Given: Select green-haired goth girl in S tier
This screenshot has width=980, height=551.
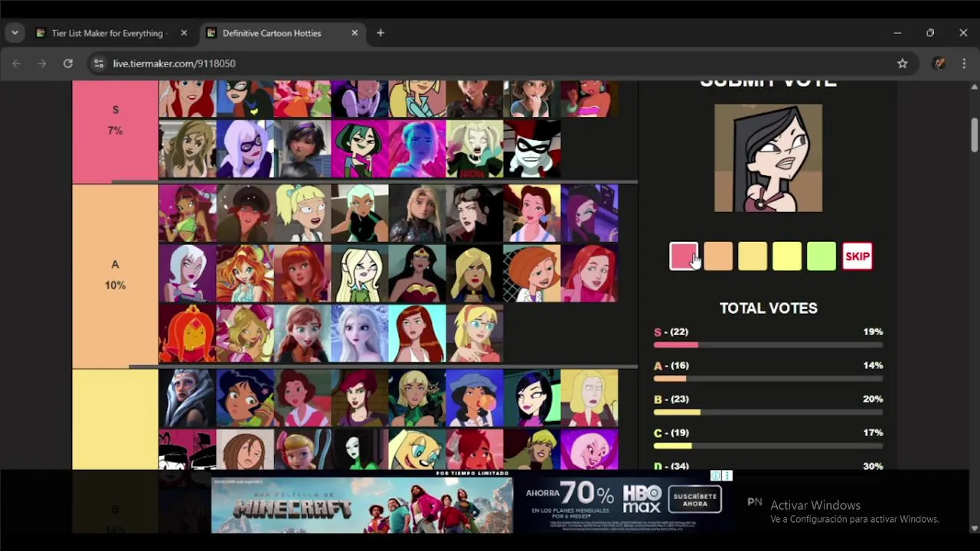Looking at the screenshot, I should point(360,149).
